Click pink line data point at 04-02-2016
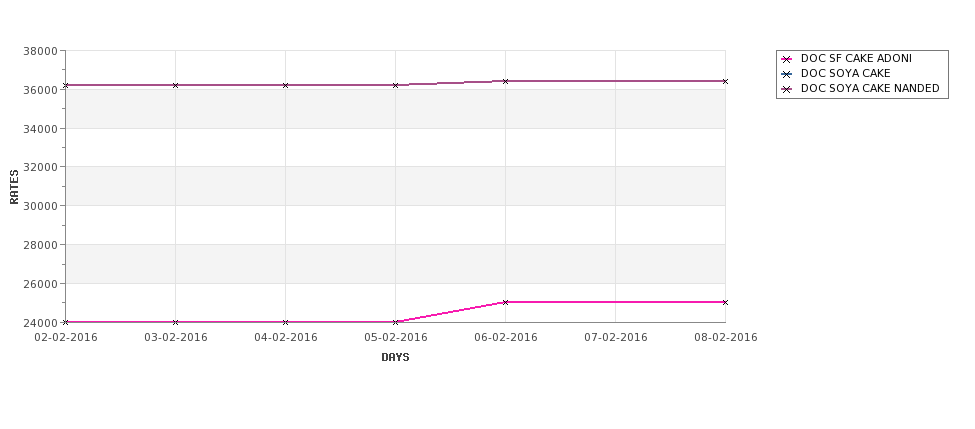Viewport: 975px width, 429px height. [285, 322]
